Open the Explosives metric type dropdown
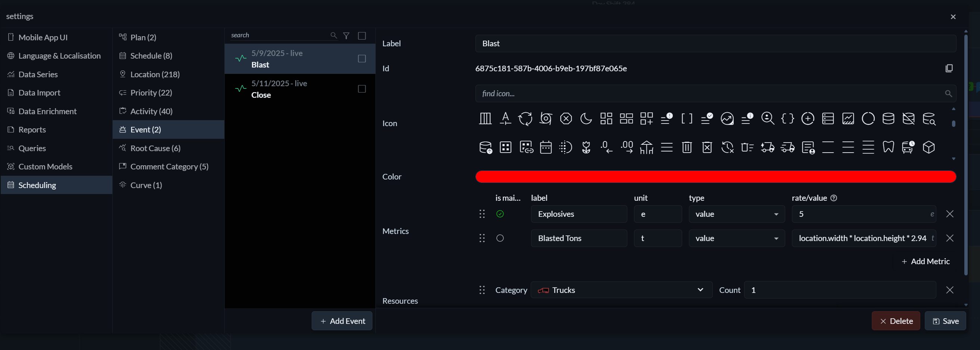Image resolution: width=980 pixels, height=350 pixels. click(x=737, y=214)
